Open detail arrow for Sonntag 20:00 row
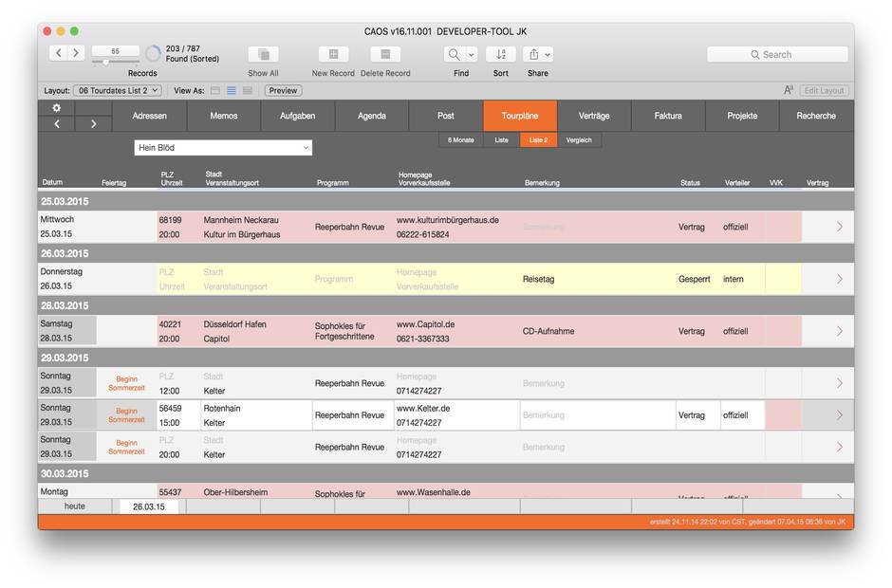This screenshot has height=588, width=892. pyautogui.click(x=840, y=447)
